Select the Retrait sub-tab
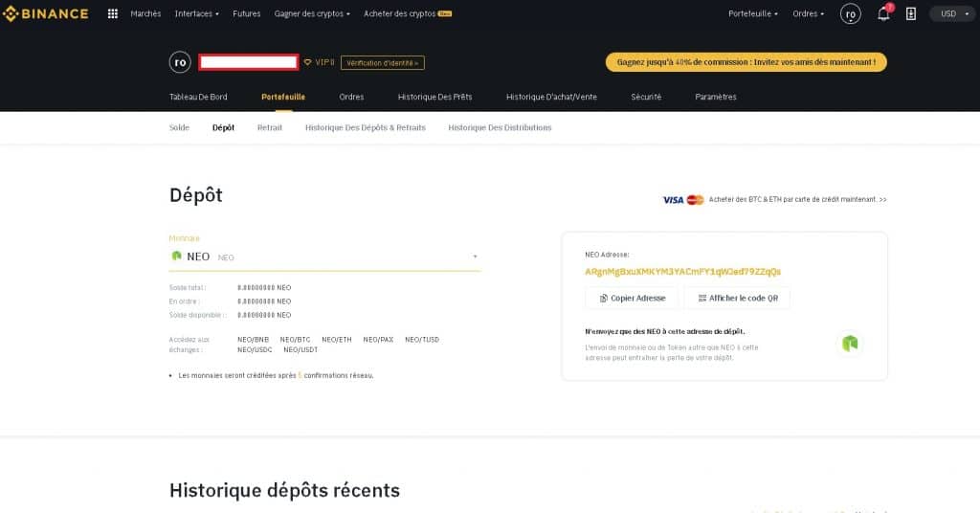 pyautogui.click(x=269, y=127)
